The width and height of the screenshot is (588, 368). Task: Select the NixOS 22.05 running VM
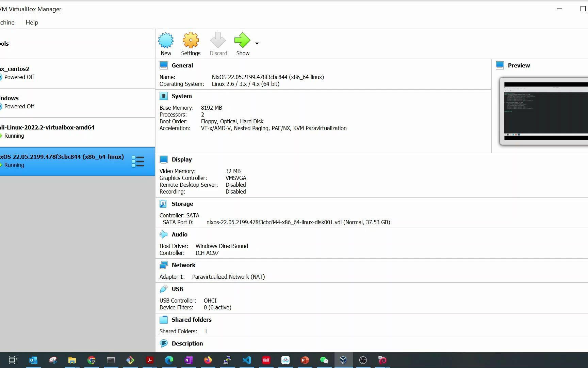pyautogui.click(x=77, y=161)
